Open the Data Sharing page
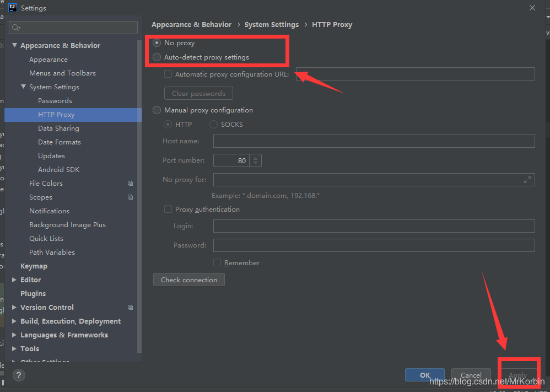 [x=58, y=128]
